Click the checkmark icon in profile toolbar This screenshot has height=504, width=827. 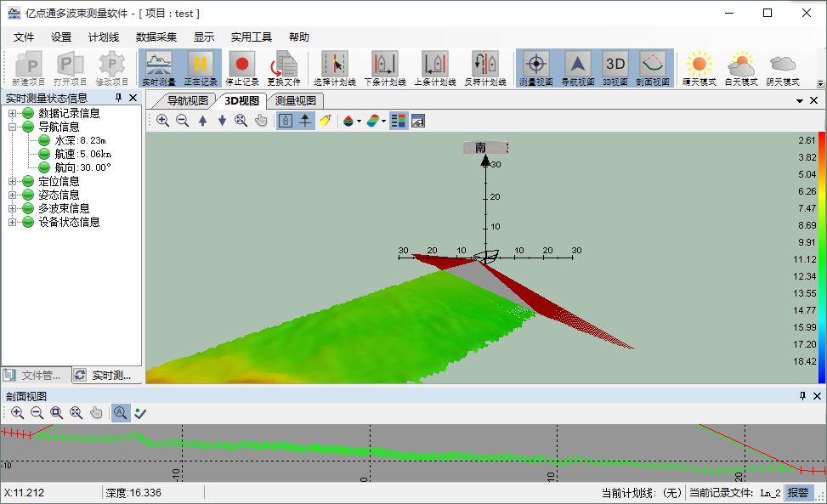point(140,413)
